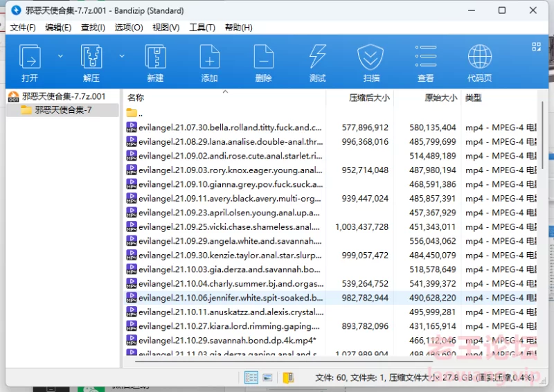Click the parent folder '..' icon

[x=132, y=113]
